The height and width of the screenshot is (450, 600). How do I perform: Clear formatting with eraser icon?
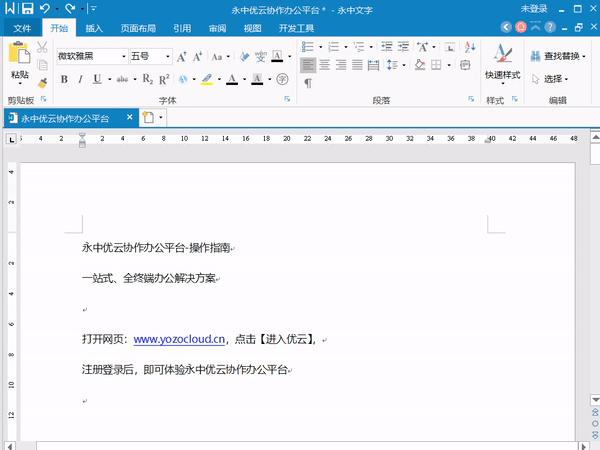point(244,57)
